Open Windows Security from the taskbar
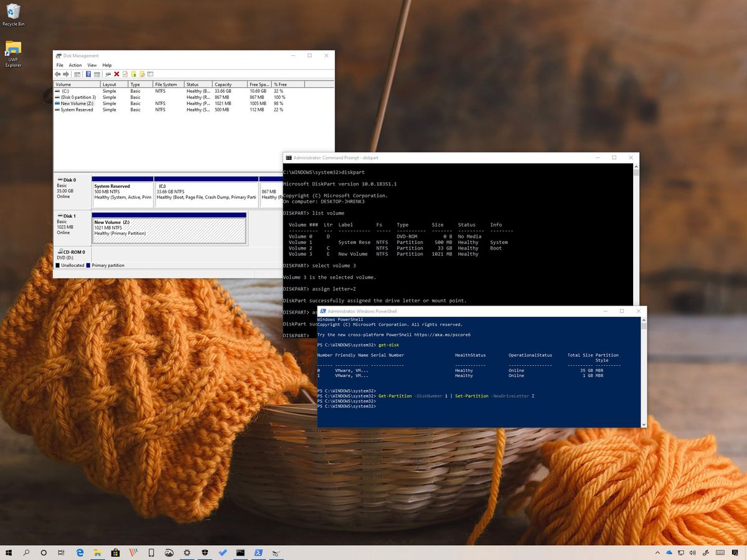Viewport: 747px width, 560px height. 205,553
